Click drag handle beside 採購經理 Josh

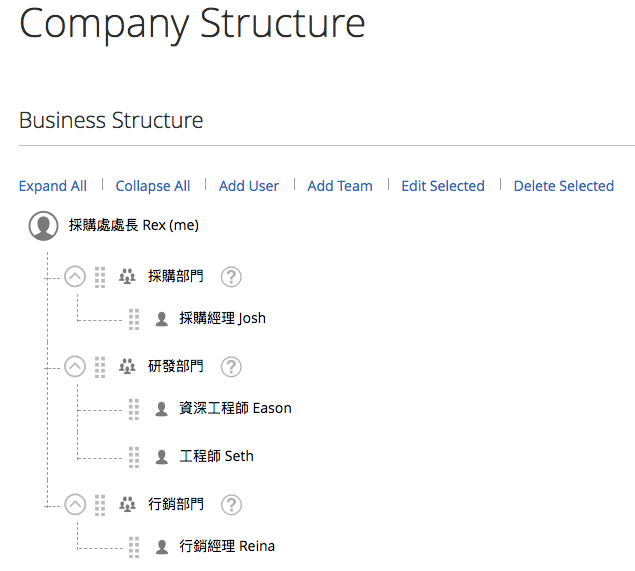click(x=134, y=319)
